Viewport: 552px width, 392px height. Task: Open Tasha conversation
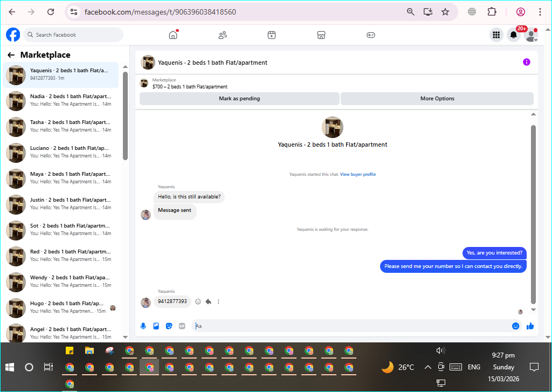pyautogui.click(x=60, y=126)
